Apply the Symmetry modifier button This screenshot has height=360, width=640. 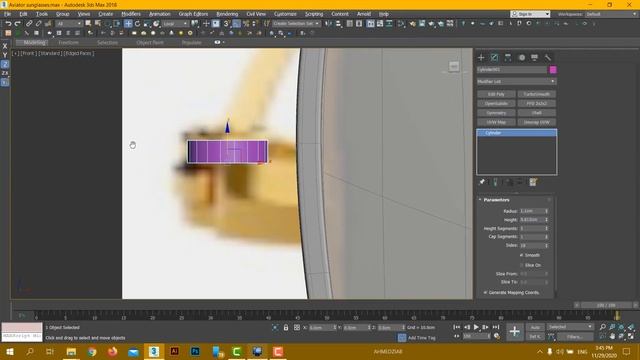(x=496, y=113)
